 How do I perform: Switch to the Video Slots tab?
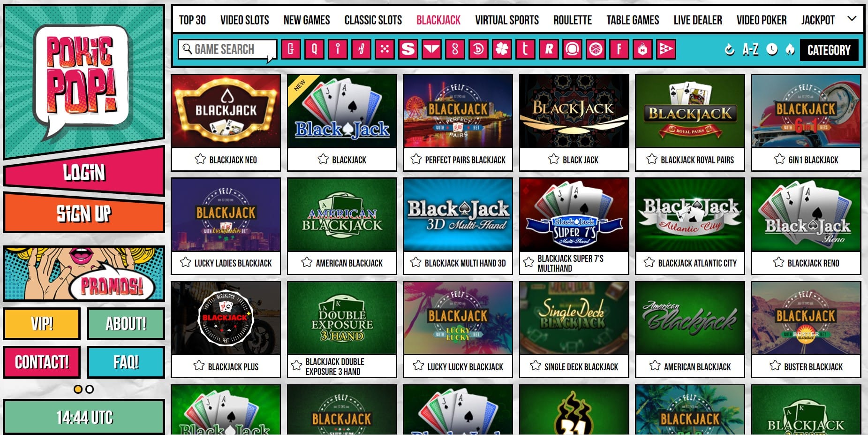pyautogui.click(x=245, y=20)
